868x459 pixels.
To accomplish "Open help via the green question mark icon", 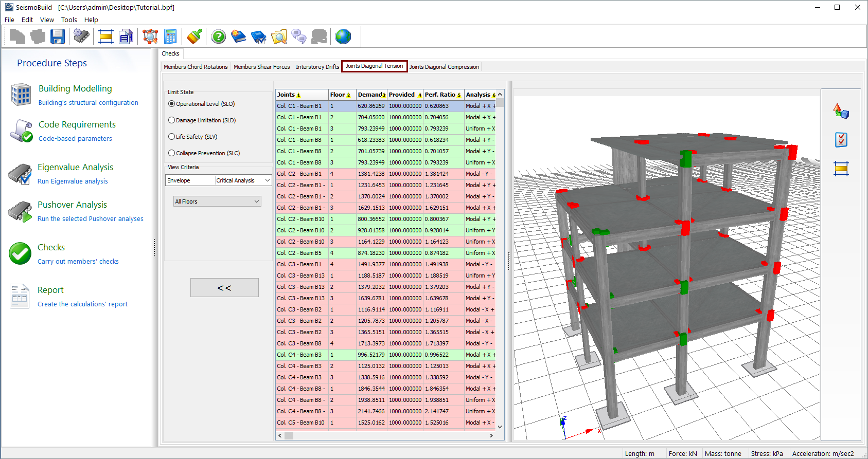I will point(219,36).
